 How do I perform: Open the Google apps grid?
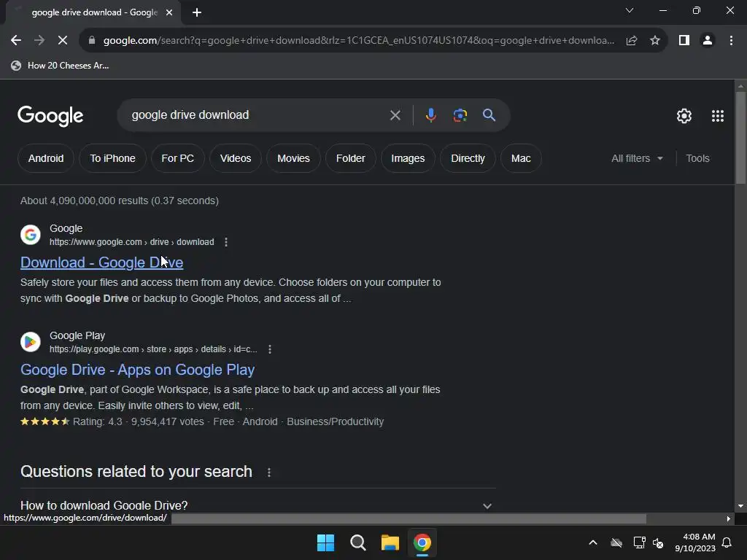pos(718,116)
